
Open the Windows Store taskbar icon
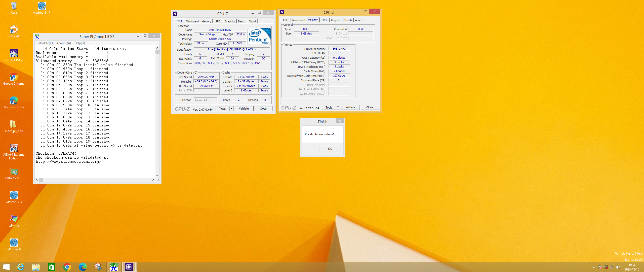click(52, 267)
